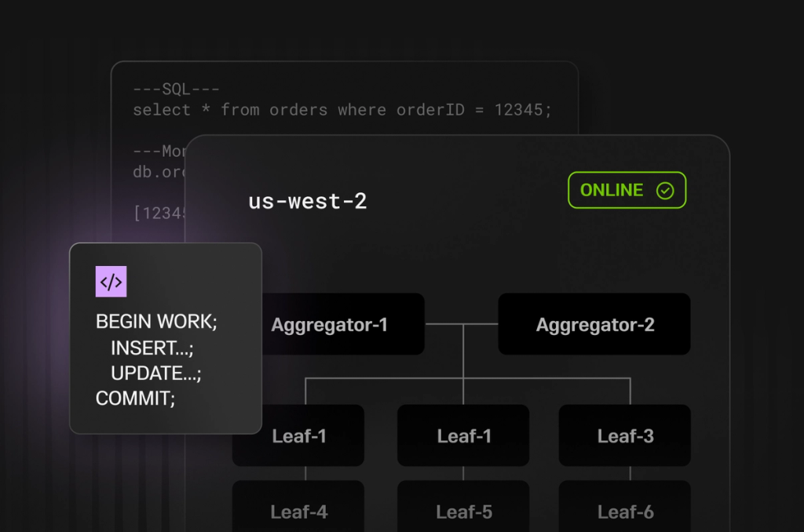Choose the Leaf-6 node
This screenshot has width=804, height=532.
pyautogui.click(x=624, y=506)
